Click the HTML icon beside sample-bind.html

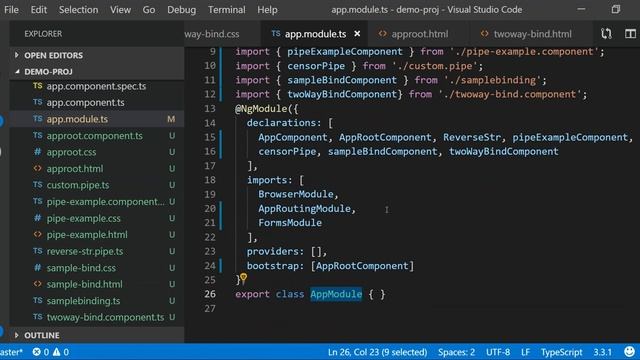[38, 284]
